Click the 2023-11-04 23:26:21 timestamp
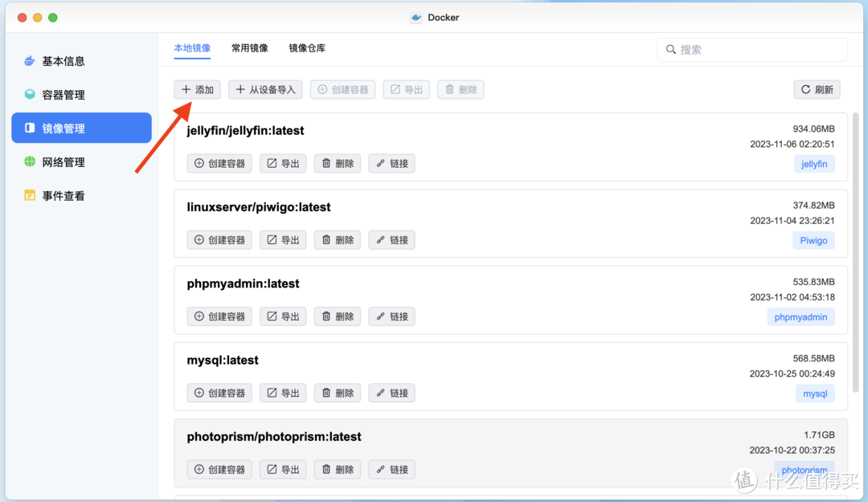 (x=792, y=220)
